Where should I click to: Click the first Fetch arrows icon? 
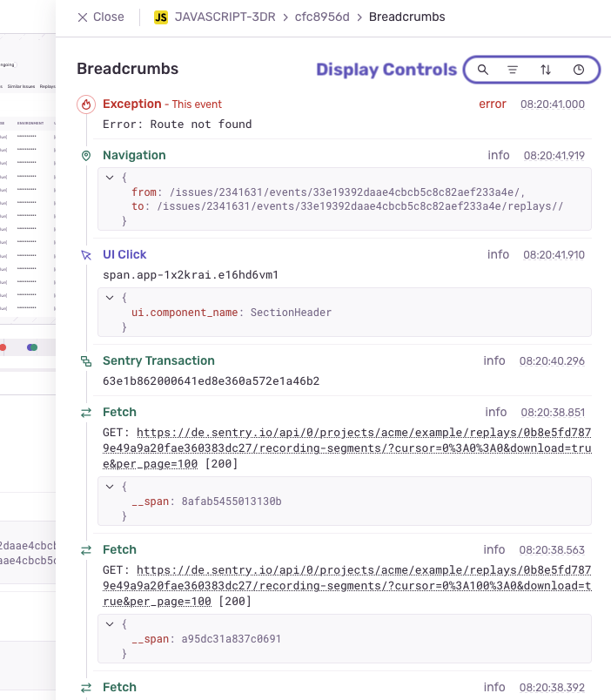pyautogui.click(x=85, y=413)
